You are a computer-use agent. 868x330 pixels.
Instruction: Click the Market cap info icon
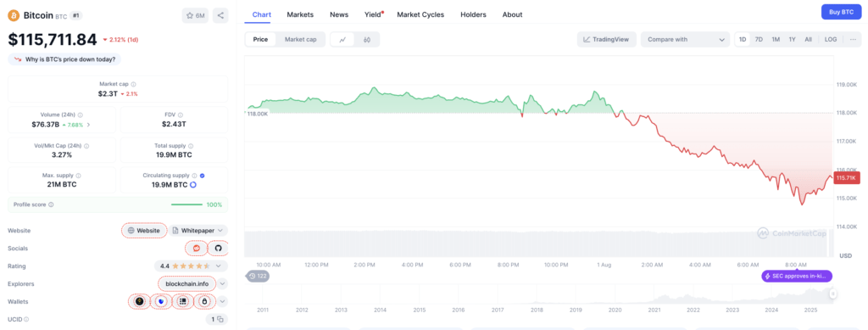[x=133, y=84]
